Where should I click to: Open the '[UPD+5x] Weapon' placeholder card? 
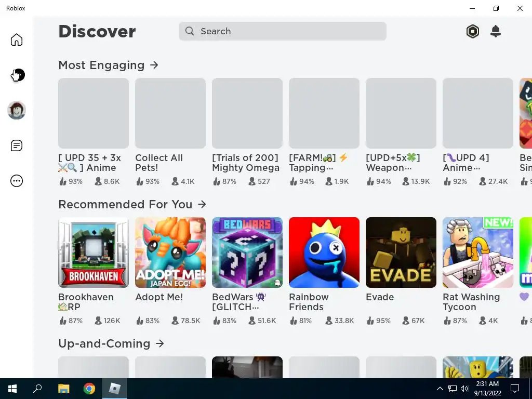(x=401, y=113)
